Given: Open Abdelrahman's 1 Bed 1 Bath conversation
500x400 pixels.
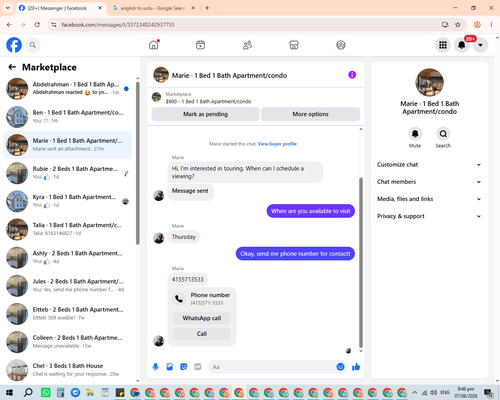Looking at the screenshot, I should 67,89.
